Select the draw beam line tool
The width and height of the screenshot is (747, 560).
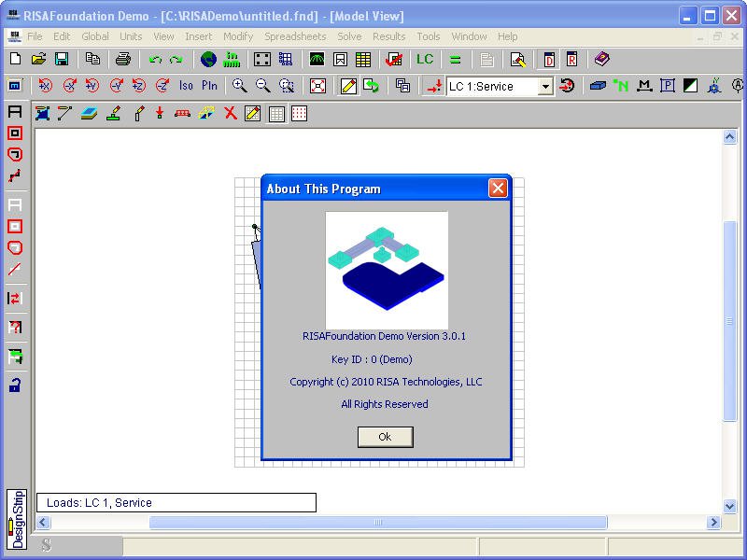pyautogui.click(x=64, y=113)
